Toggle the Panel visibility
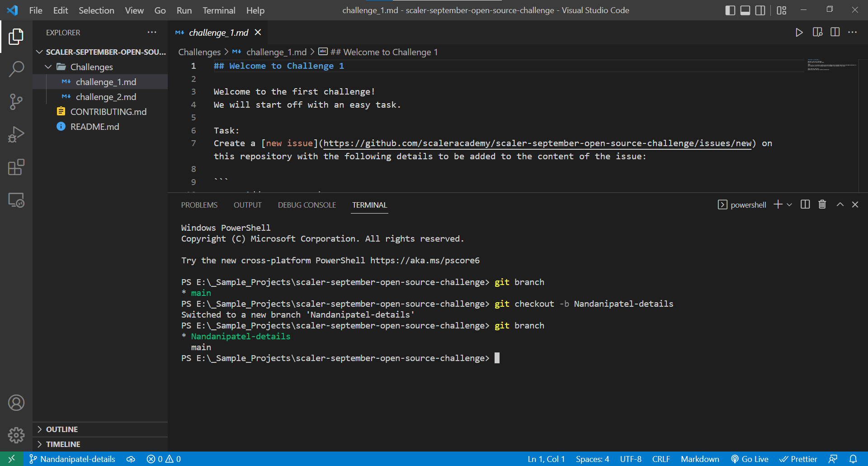This screenshot has width=868, height=466. pyautogui.click(x=745, y=10)
